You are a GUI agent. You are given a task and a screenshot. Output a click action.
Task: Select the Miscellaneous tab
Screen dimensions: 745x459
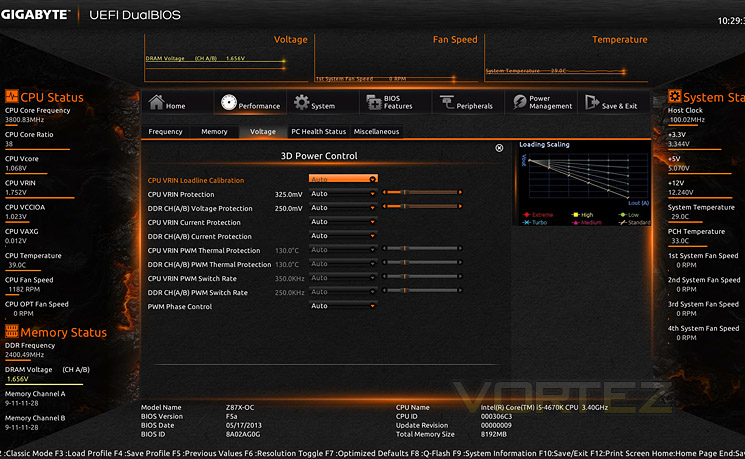coord(376,132)
